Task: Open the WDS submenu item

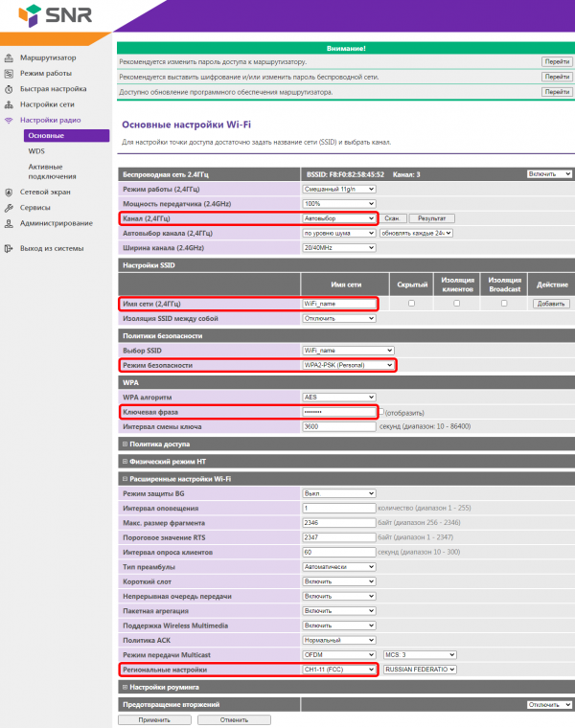Action: pyautogui.click(x=36, y=151)
